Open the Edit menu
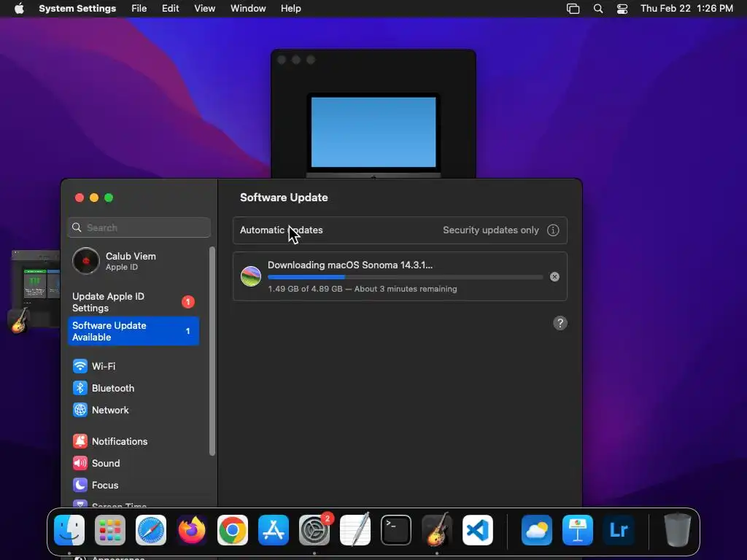The image size is (747, 560). 170,9
